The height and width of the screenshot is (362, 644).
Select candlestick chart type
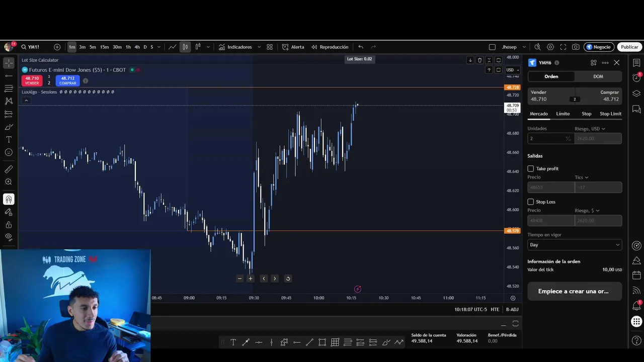pyautogui.click(x=185, y=47)
